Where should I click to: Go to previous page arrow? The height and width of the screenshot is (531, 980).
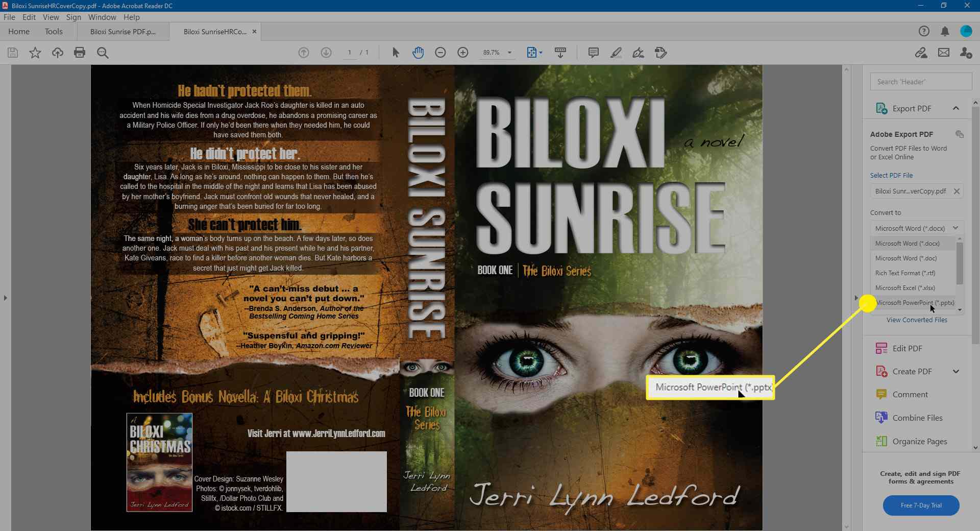[x=304, y=53]
